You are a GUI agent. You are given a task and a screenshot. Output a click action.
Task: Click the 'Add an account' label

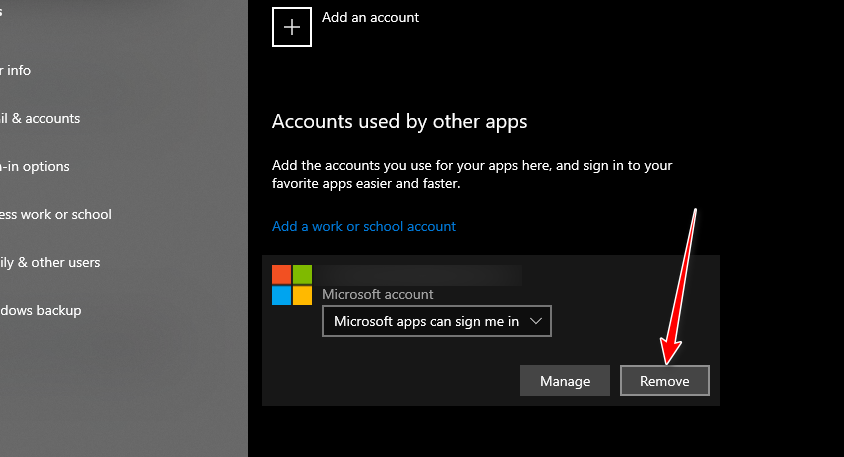pyautogui.click(x=370, y=18)
